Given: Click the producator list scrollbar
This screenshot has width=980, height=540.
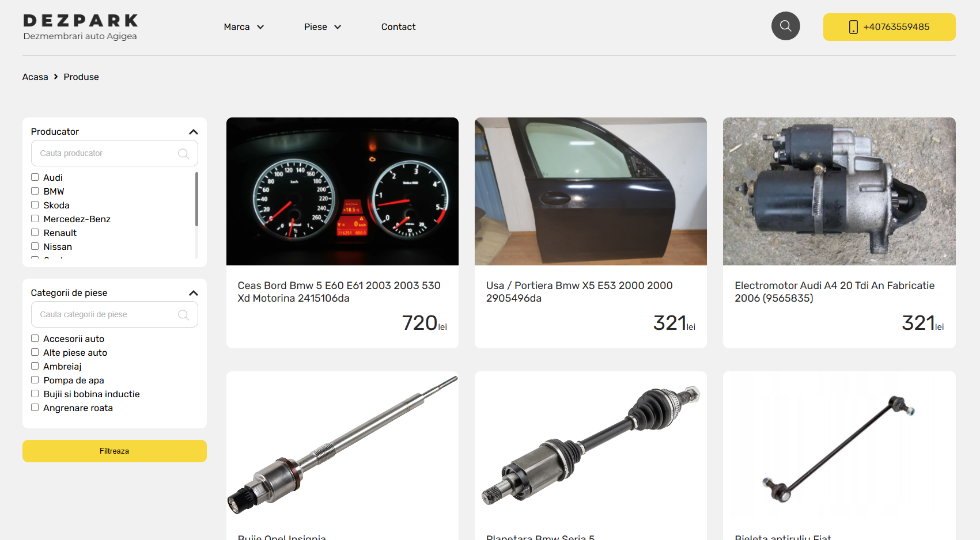Looking at the screenshot, I should click(196, 199).
